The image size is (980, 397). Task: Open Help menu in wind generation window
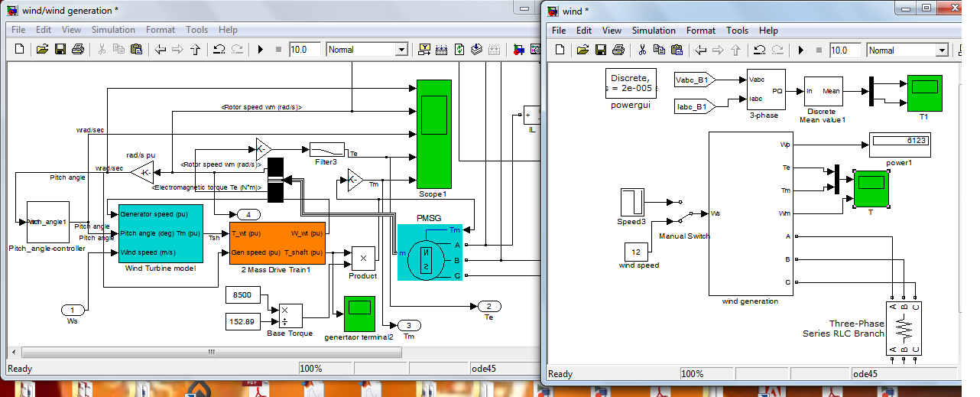pos(228,30)
